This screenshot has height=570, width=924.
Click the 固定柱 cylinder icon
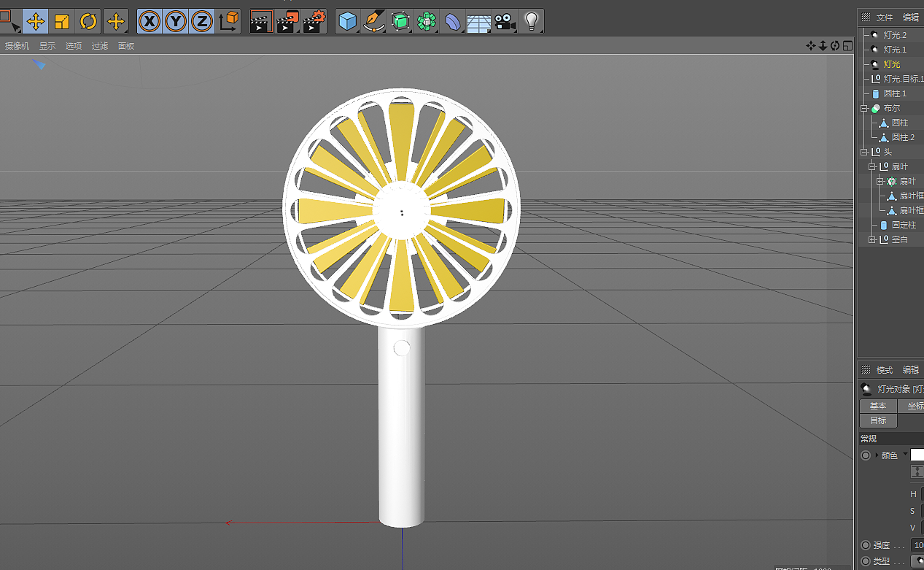click(x=884, y=225)
